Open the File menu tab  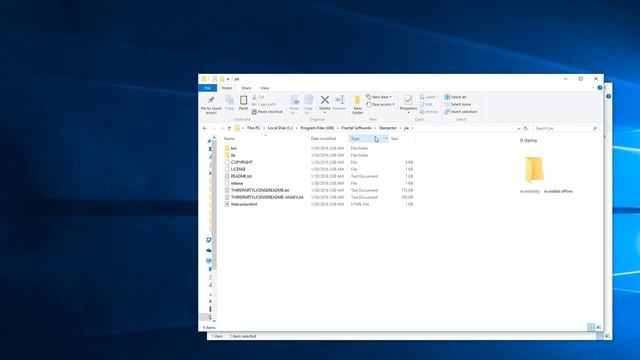207,88
